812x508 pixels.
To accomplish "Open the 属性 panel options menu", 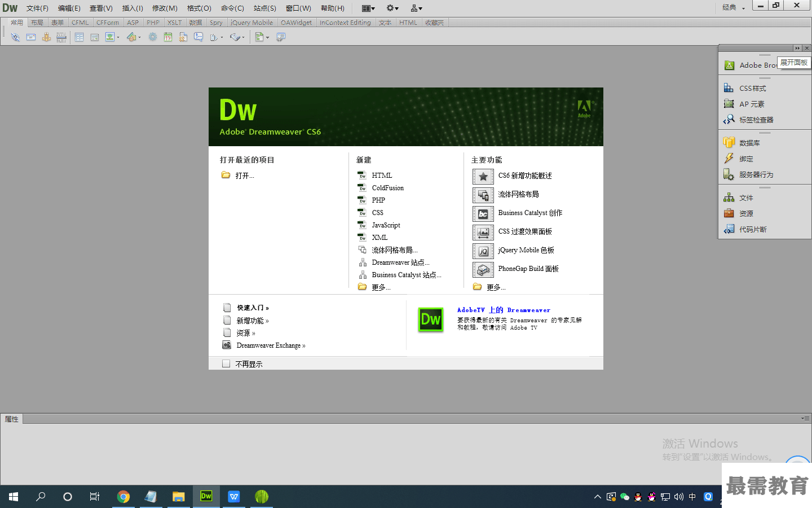I will click(805, 418).
